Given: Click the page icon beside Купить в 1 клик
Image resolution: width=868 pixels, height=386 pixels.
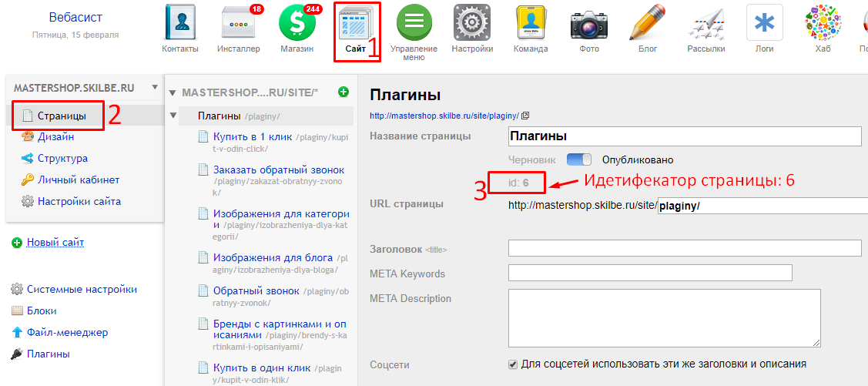Looking at the screenshot, I should (x=203, y=137).
